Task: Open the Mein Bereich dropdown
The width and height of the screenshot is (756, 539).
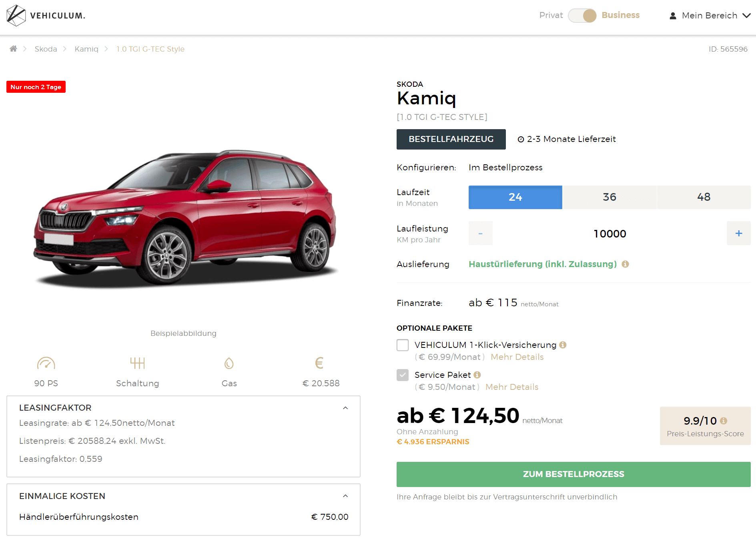Action: (x=710, y=16)
